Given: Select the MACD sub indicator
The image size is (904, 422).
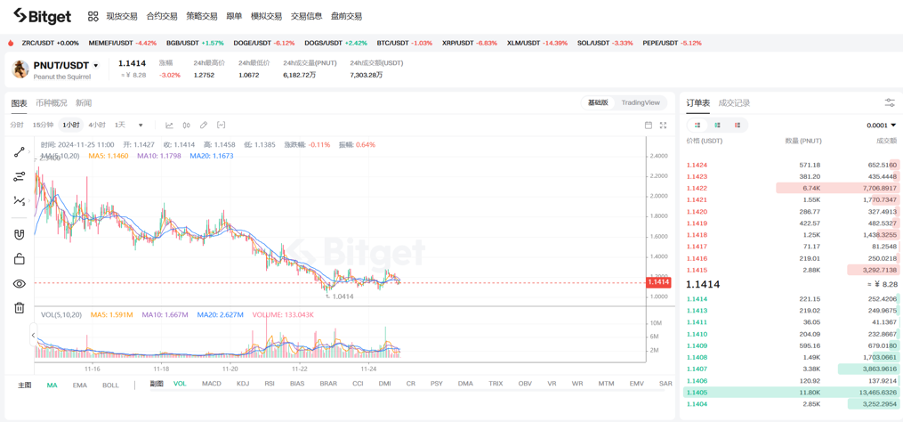Looking at the screenshot, I should point(212,383).
